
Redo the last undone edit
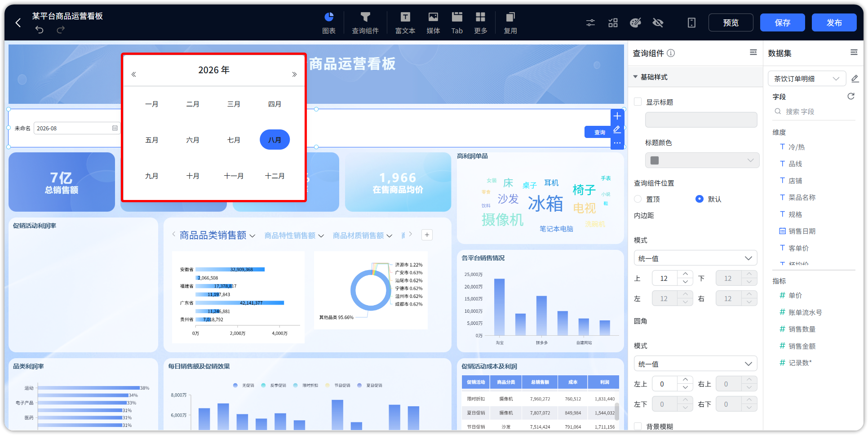pyautogui.click(x=61, y=30)
